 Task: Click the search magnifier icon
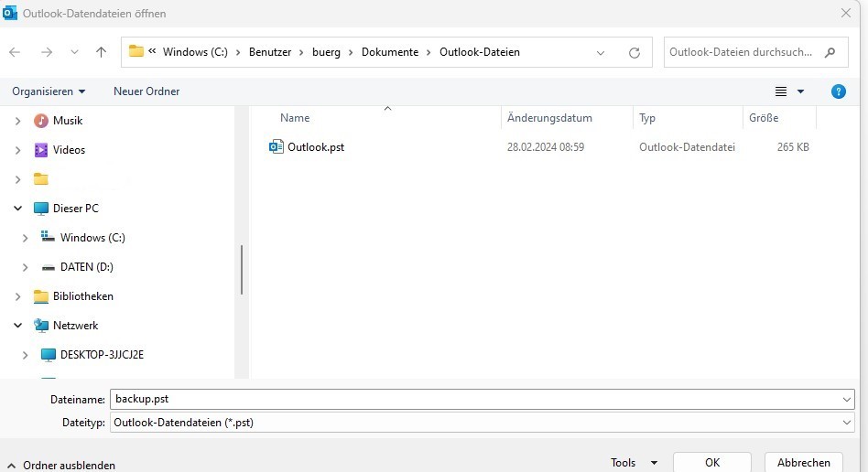point(830,52)
